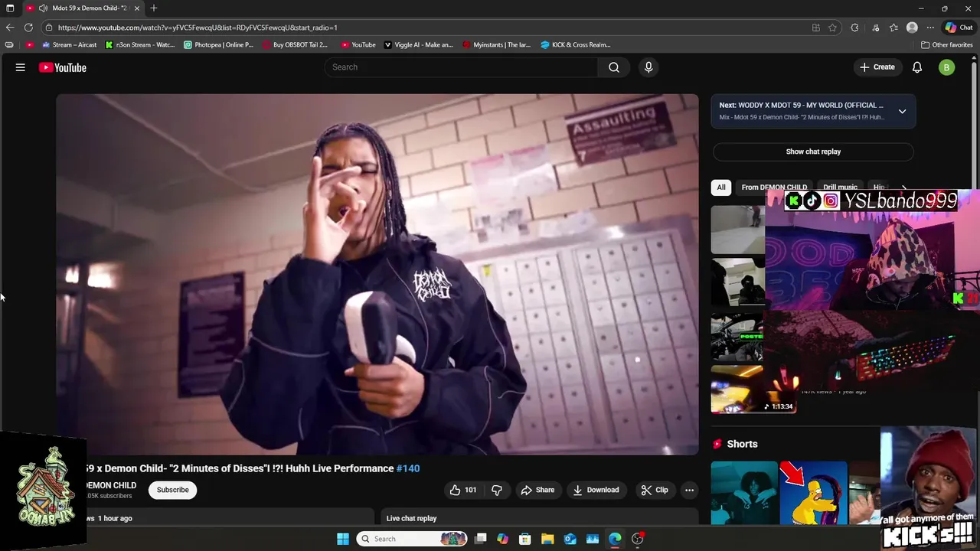Open Windows Start menu
This screenshot has width=980, height=551.
pyautogui.click(x=343, y=539)
